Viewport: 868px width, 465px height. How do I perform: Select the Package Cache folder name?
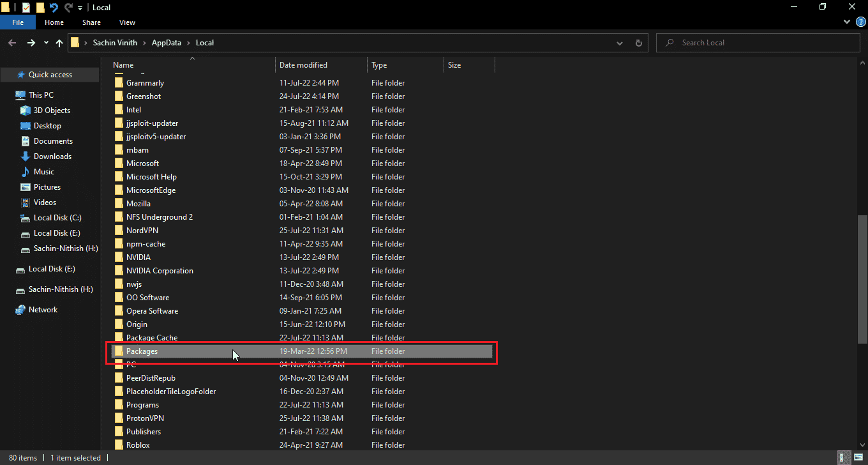pos(152,338)
